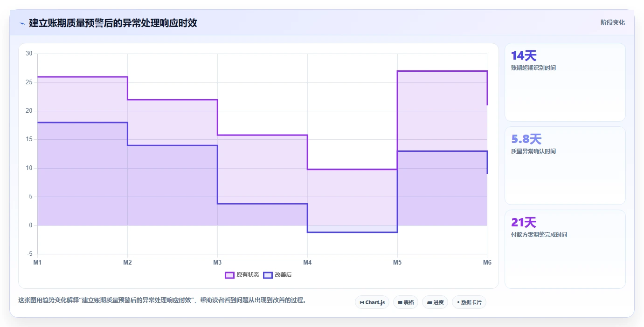Click the Chart.js tag chip

(x=372, y=302)
